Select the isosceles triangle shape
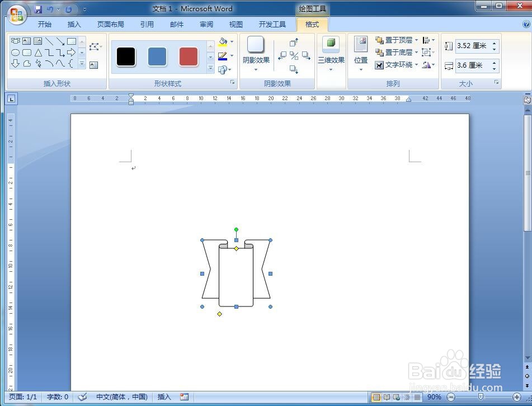Viewport: 532px width, 406px height. (38, 53)
